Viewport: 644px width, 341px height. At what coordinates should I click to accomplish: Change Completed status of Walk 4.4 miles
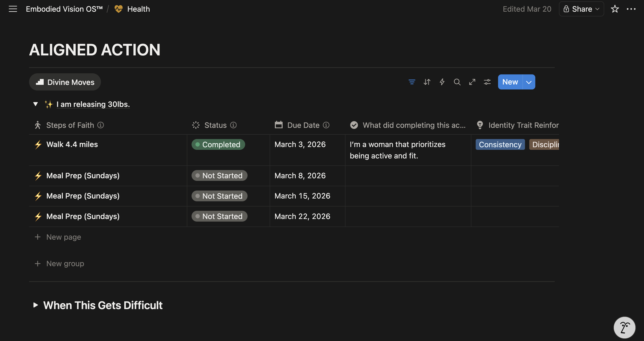pos(218,144)
